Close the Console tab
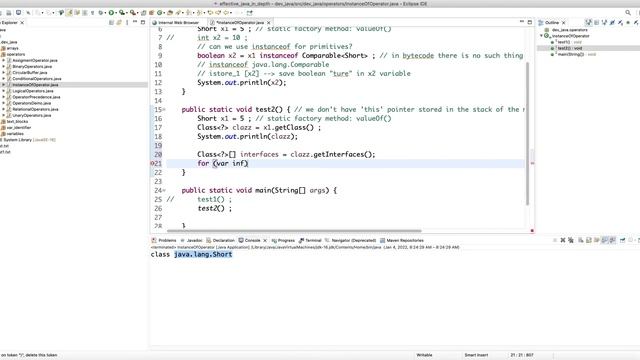This screenshot has width=640, height=360. pyautogui.click(x=265, y=240)
